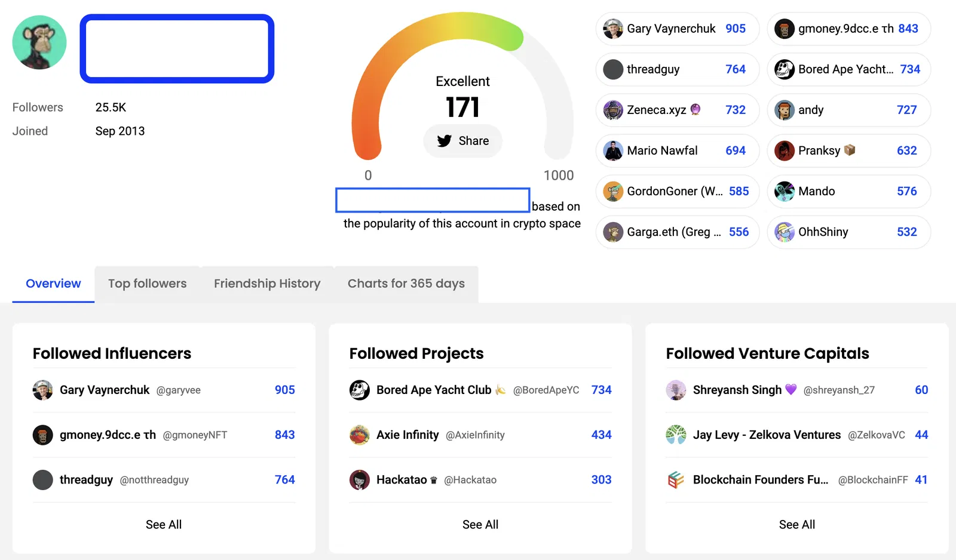
Task: Click OhhShiny's score 532
Action: [907, 232]
